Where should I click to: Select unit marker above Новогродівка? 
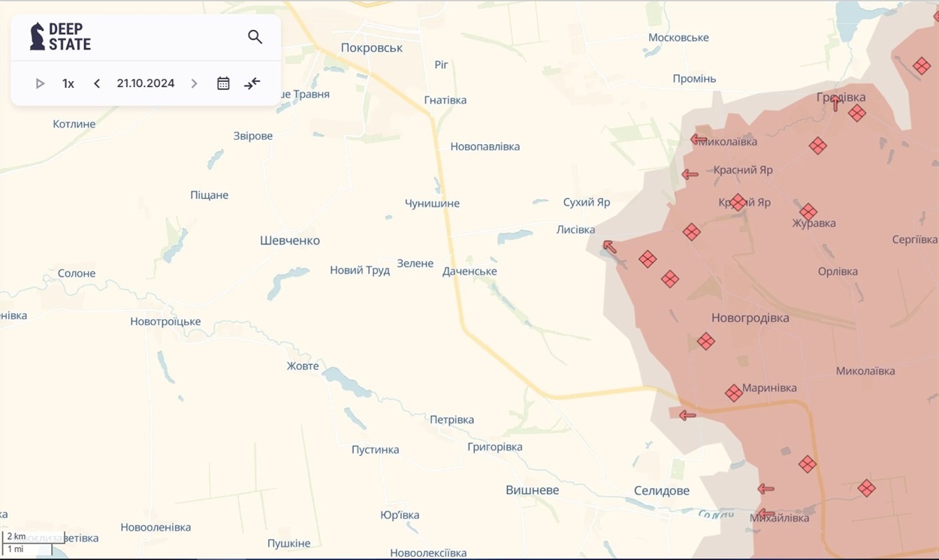pos(670,279)
